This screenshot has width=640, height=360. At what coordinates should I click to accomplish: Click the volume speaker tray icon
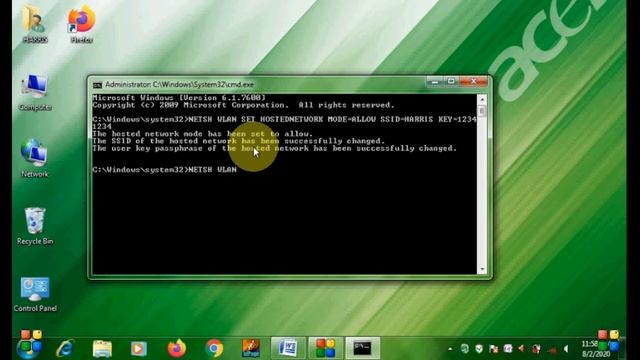566,349
